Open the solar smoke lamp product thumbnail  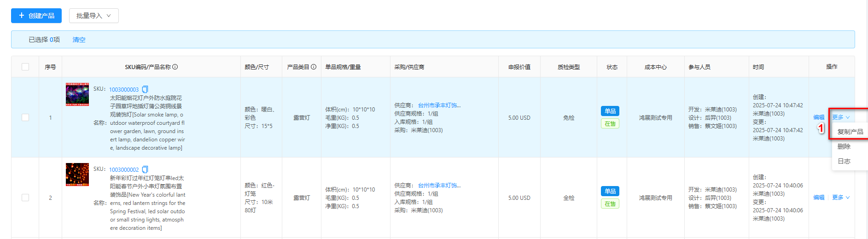[77, 94]
